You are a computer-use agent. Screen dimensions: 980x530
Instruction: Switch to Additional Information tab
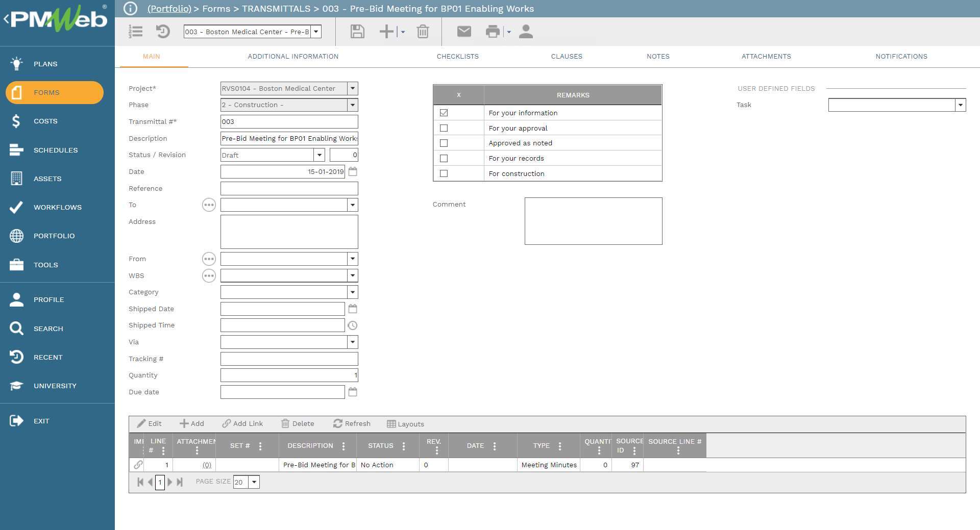[x=293, y=57]
